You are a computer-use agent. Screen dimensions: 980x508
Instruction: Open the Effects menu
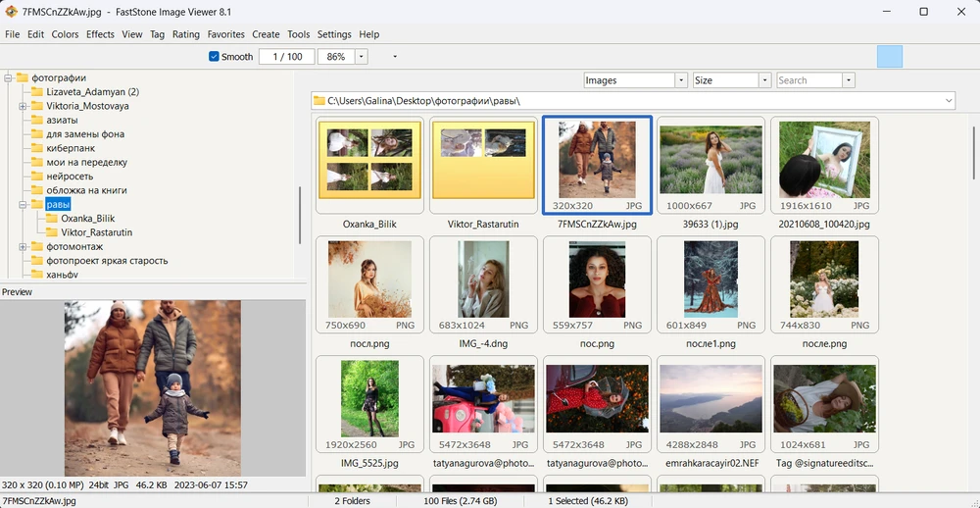tap(100, 34)
